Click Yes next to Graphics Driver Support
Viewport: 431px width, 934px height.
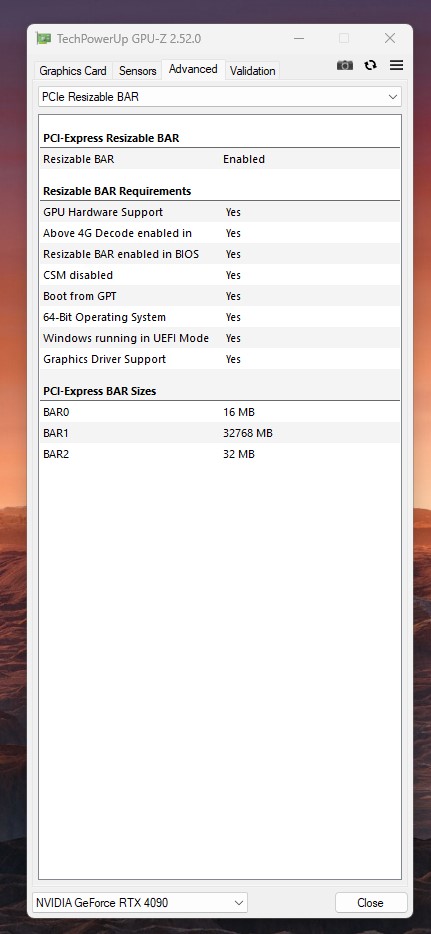coord(233,359)
